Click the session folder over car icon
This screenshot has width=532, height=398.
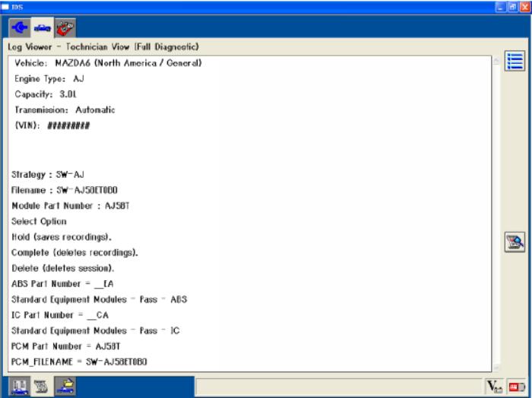pyautogui.click(x=65, y=387)
